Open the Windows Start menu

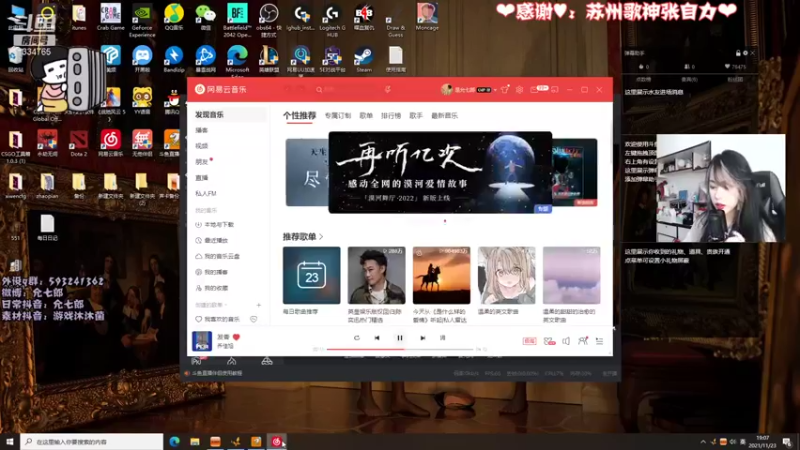tap(10, 441)
